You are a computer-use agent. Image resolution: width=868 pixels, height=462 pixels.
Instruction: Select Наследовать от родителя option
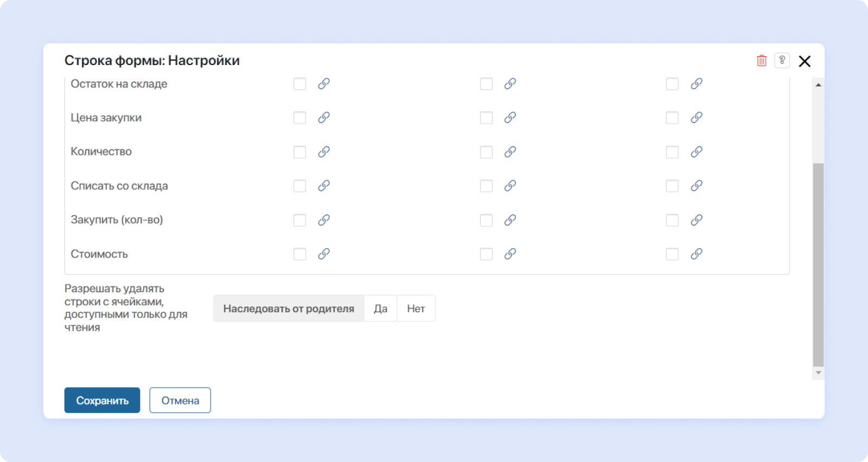tap(289, 309)
